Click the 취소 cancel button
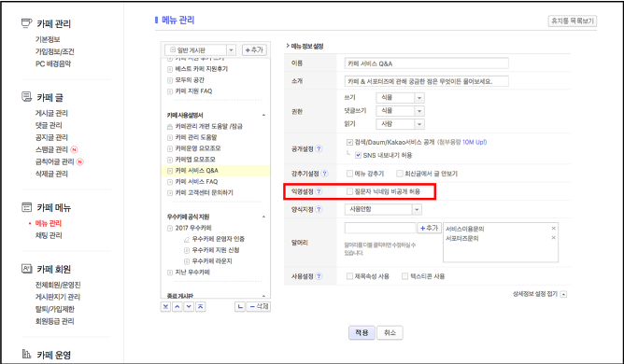 coord(390,332)
